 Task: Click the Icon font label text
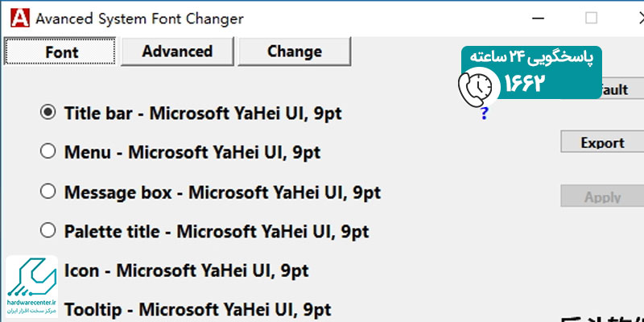tap(186, 270)
